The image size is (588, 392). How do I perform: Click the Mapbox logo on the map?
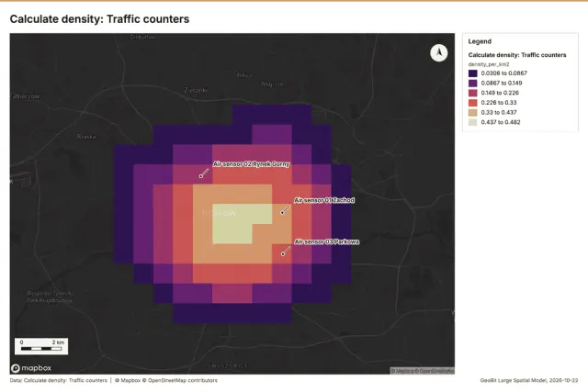31,368
